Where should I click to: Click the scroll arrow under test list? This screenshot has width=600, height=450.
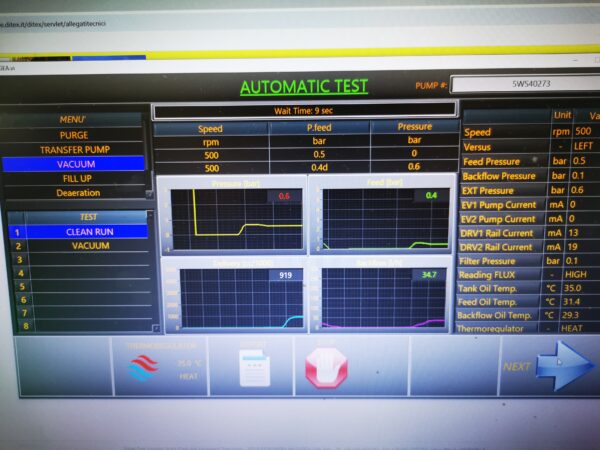[x=154, y=328]
